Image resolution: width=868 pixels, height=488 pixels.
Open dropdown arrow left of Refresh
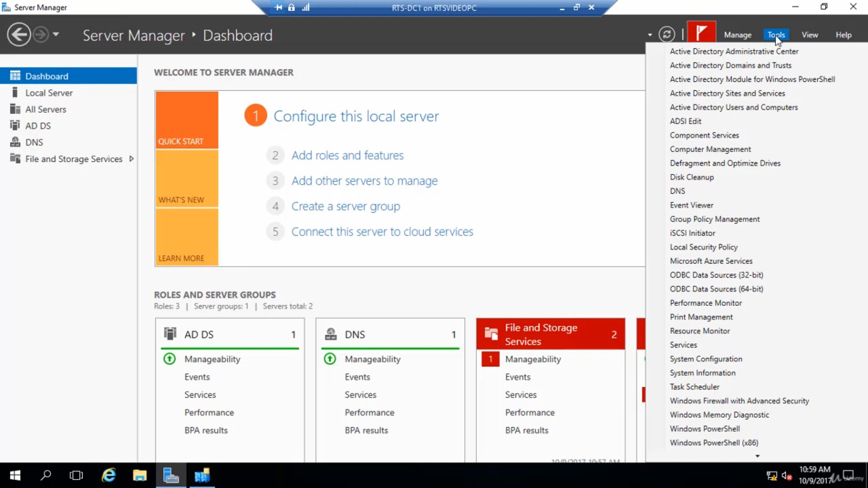(650, 35)
